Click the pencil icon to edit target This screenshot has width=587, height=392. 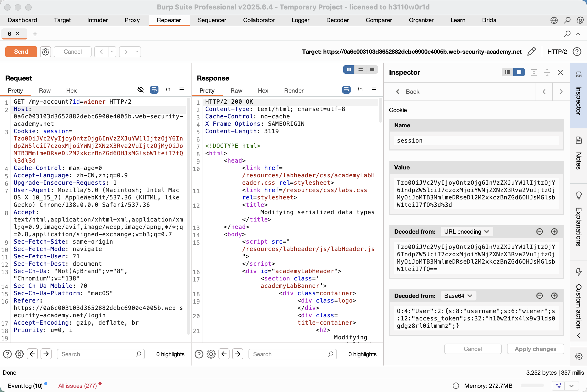tap(531, 52)
